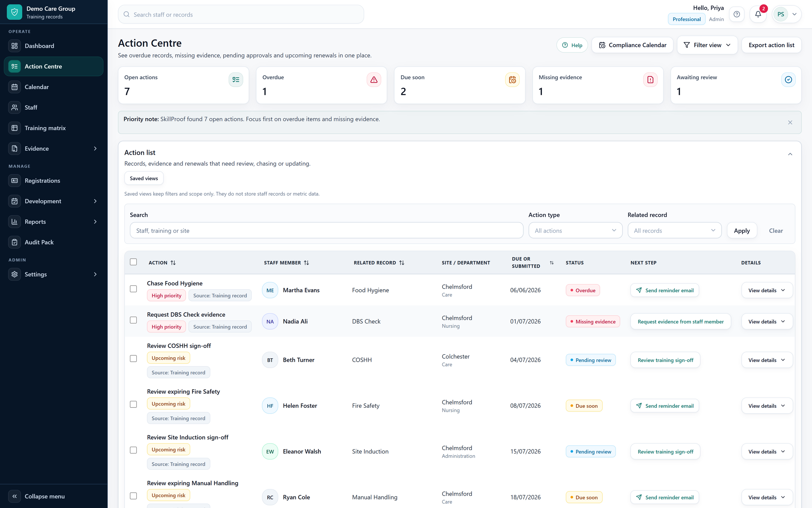Open the Related record dropdown
The width and height of the screenshot is (812, 508).
(x=674, y=231)
